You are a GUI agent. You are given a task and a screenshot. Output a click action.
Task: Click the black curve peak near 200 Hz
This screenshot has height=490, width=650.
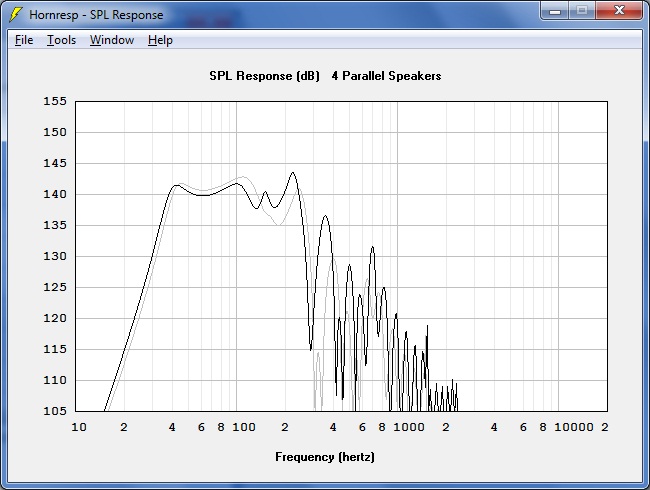point(293,172)
